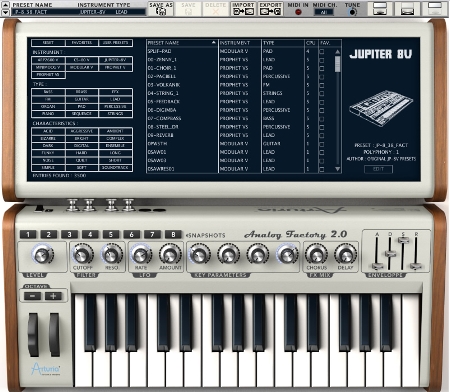Recall snapshot 7
Screen dimensions: 450x392
[152, 234]
